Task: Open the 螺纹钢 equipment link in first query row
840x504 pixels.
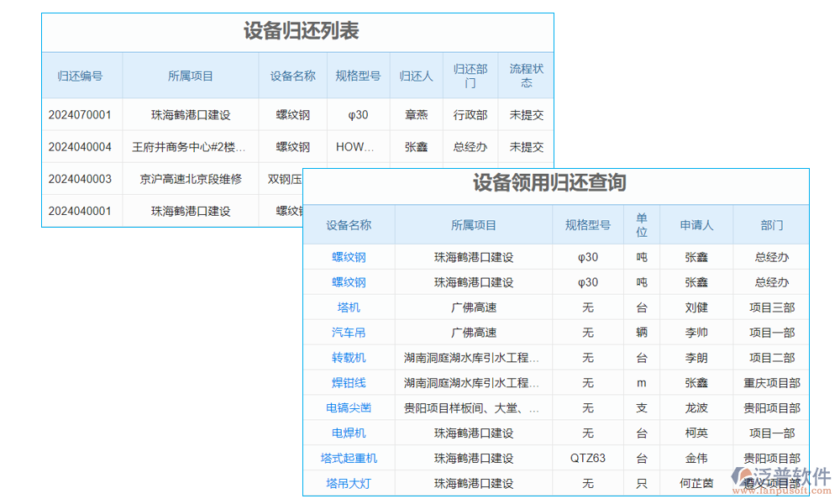Action: (349, 257)
